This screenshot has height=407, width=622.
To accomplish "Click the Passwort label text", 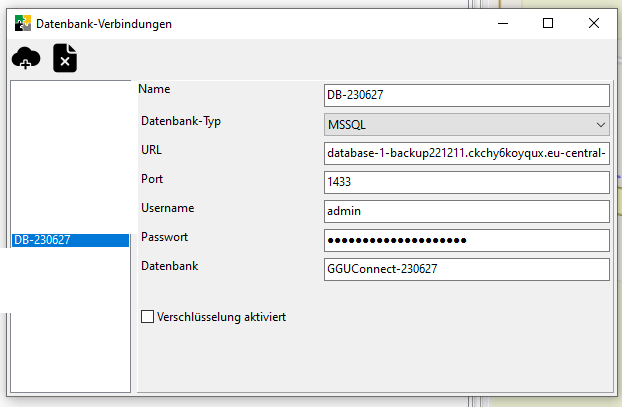I will point(165,237).
